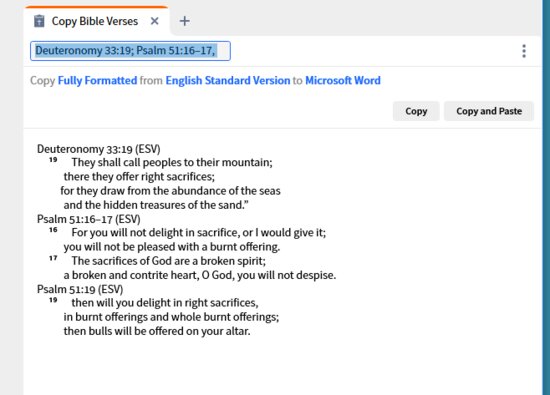Screen dimensions: 550x395
Task: Click the Psalm 51:16–17 (ESV) heading
Action: pos(89,219)
